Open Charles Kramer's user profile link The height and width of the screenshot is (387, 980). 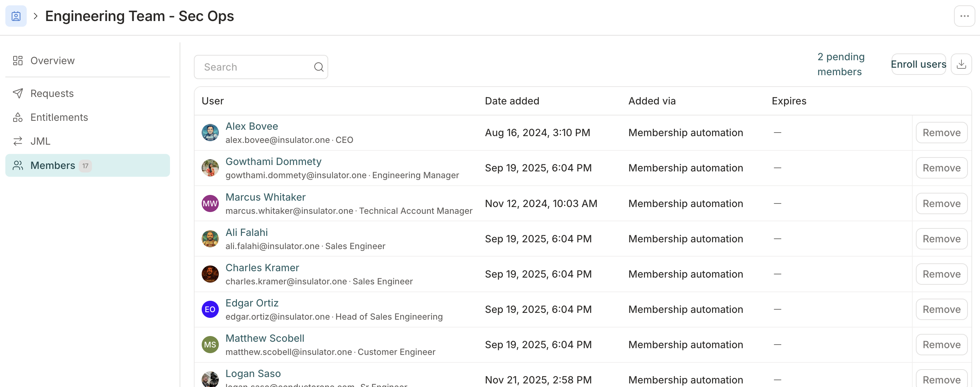262,268
